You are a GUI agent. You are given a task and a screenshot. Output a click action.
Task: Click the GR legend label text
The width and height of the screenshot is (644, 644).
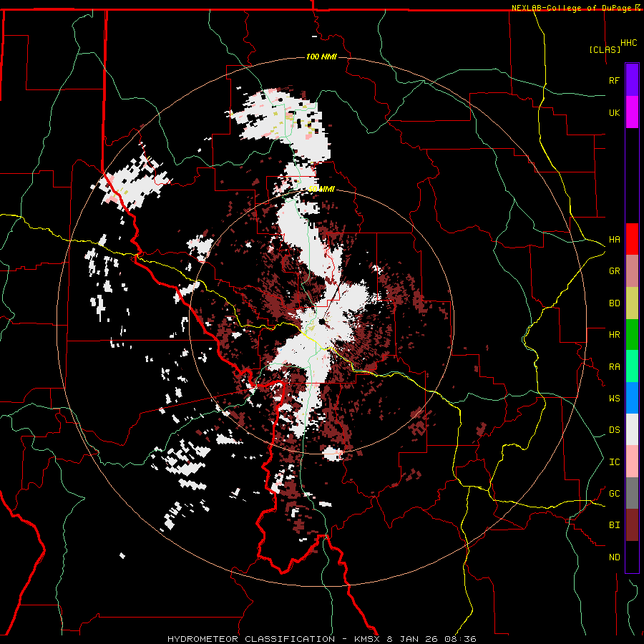(614, 271)
